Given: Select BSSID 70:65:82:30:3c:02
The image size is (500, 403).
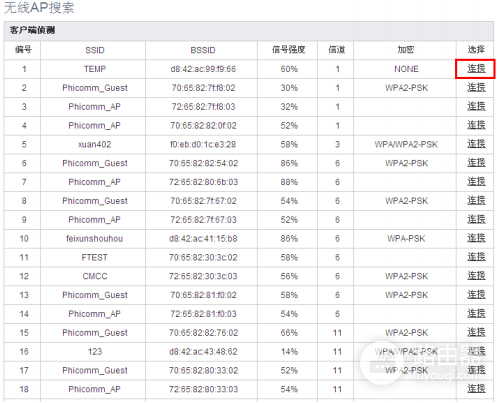Looking at the screenshot, I should (203, 257).
